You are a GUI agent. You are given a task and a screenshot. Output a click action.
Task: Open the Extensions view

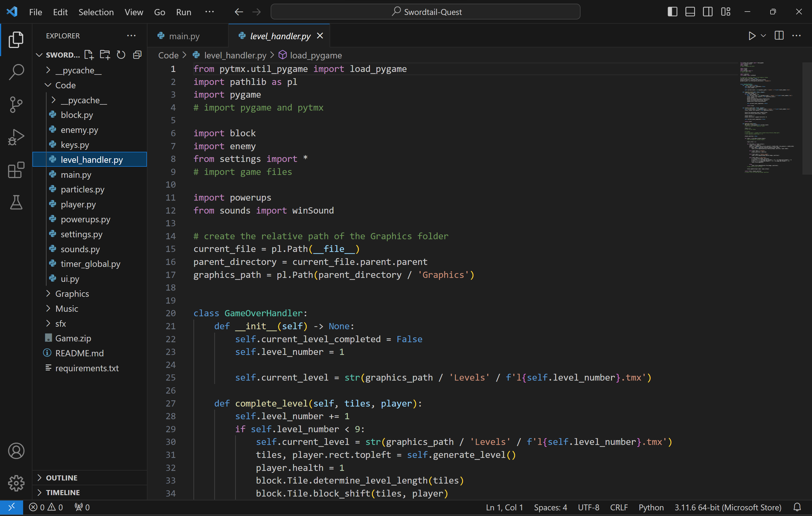point(16,170)
